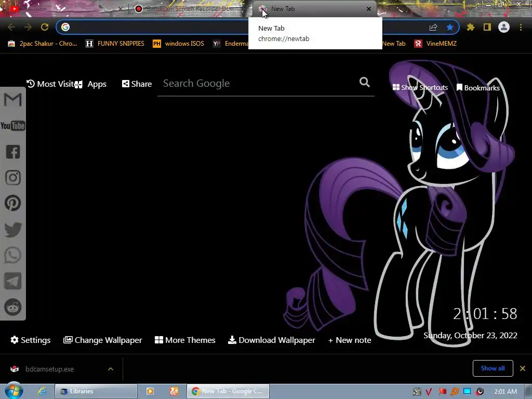The height and width of the screenshot is (399, 532).
Task: Open VineMEMZ bookmark
Action: [x=436, y=44]
